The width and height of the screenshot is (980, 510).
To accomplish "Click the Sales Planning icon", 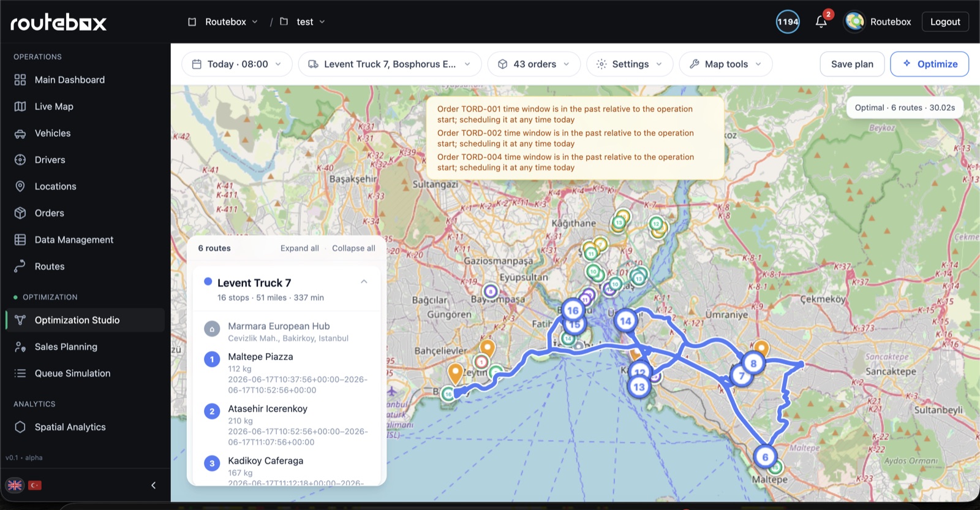I will (20, 347).
